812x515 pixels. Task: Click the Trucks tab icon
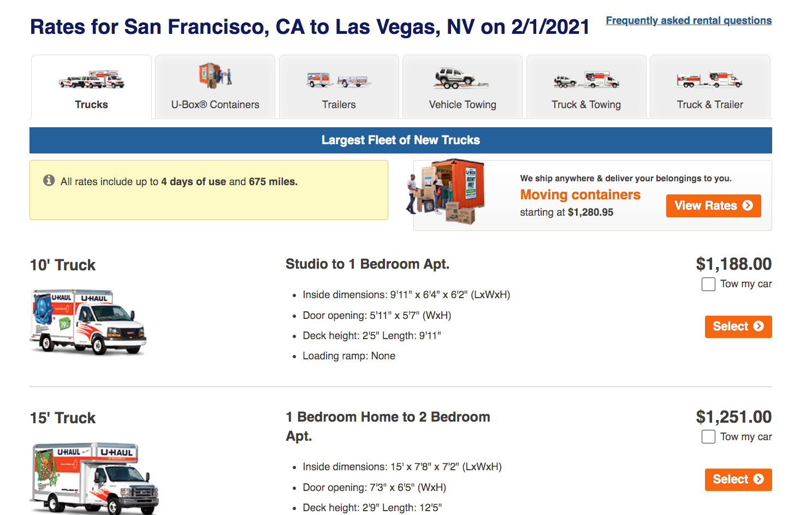coord(92,80)
